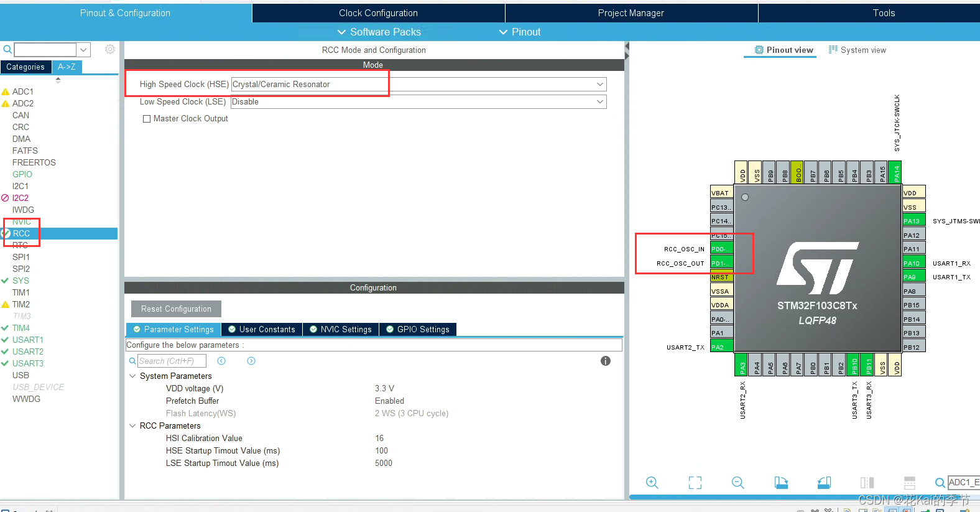Switch to System view

pos(857,50)
